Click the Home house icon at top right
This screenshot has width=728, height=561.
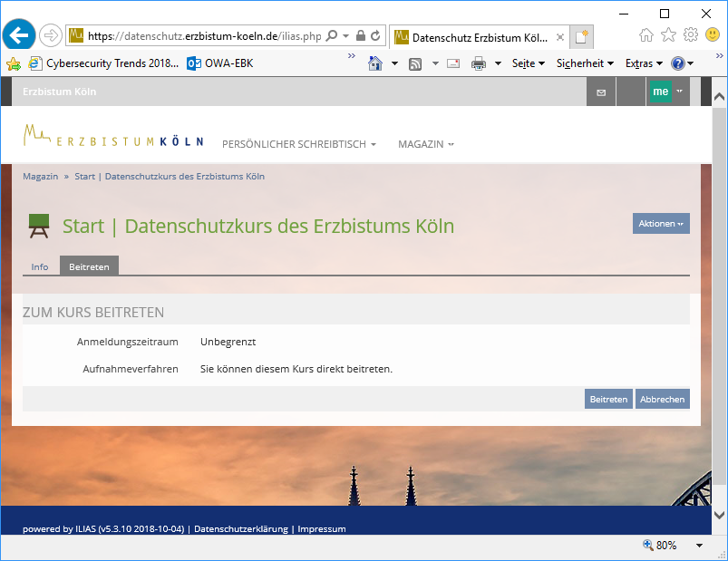tap(645, 34)
